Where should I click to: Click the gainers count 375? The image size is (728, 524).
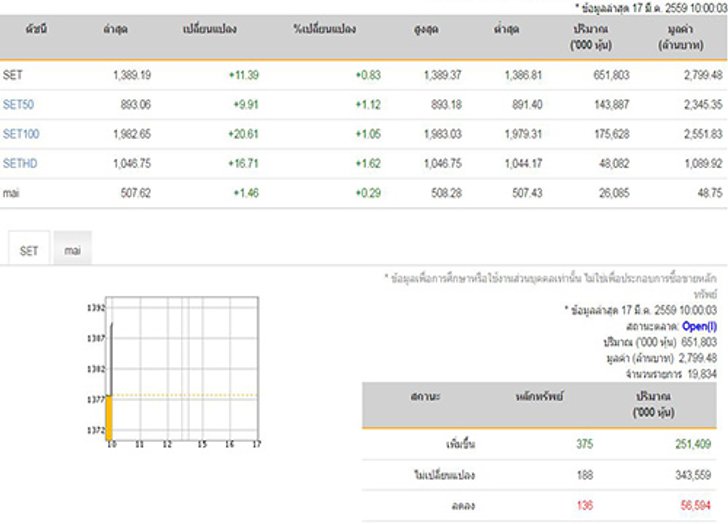pos(585,444)
